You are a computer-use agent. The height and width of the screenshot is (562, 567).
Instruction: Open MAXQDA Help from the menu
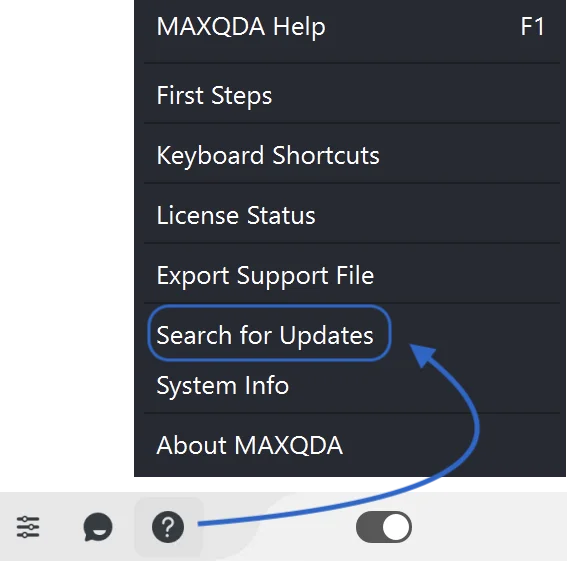coord(350,27)
